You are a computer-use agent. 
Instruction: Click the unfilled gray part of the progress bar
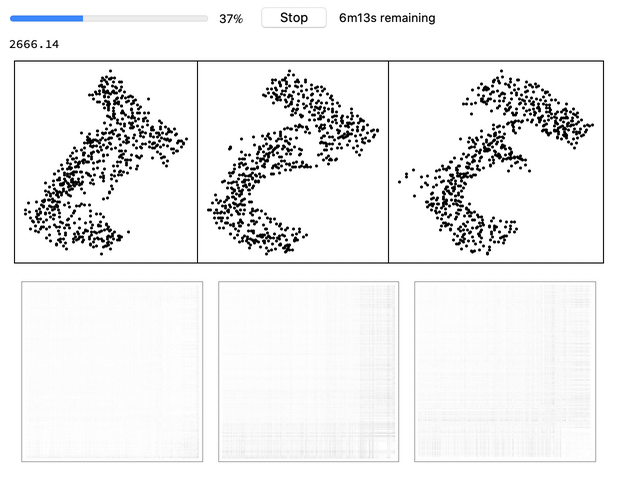click(145, 18)
